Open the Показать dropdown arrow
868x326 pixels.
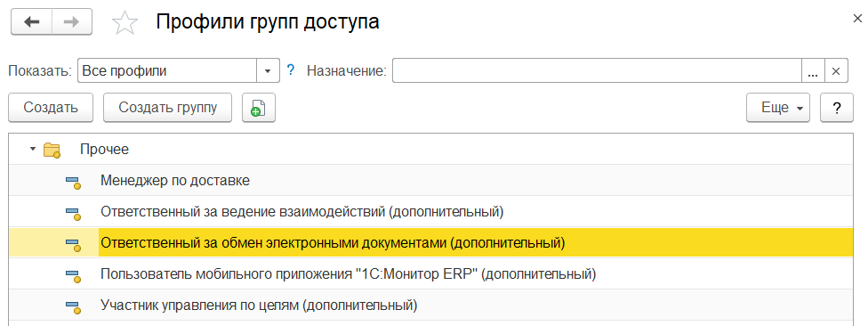pos(268,71)
